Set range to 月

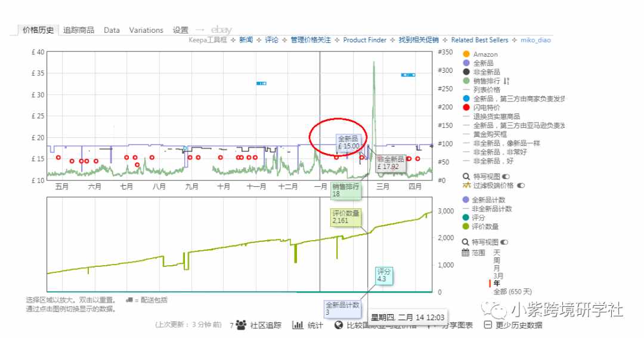pyautogui.click(x=497, y=268)
